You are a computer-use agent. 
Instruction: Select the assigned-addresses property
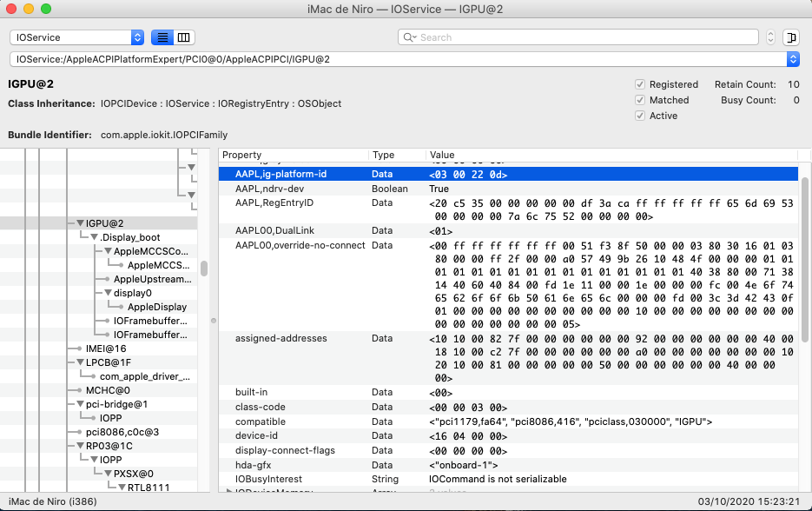click(281, 338)
